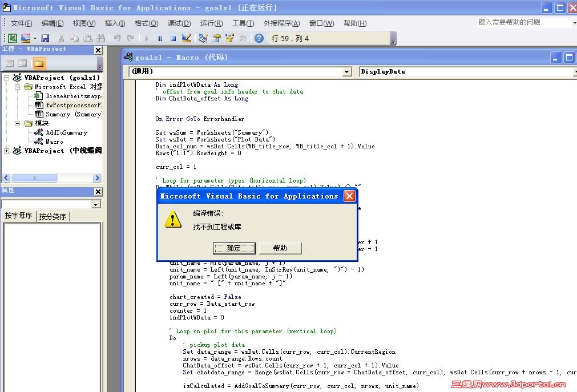
Task: Click the warning icon in error dialog
Action: 172,219
